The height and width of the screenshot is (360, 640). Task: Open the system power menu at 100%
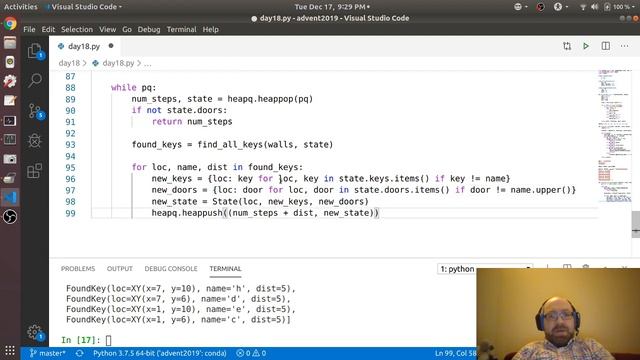(618, 7)
